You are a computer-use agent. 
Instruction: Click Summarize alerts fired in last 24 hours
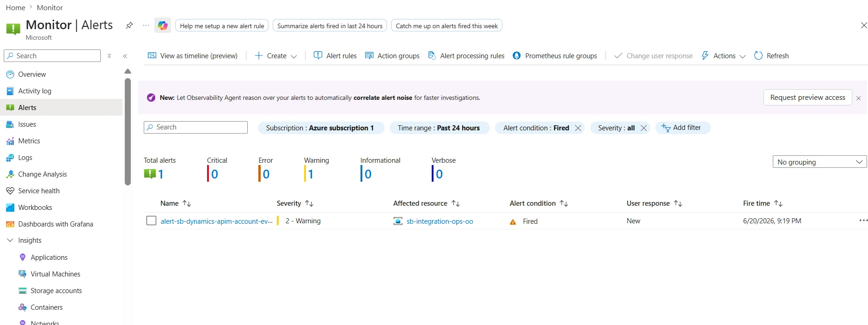coord(330,26)
